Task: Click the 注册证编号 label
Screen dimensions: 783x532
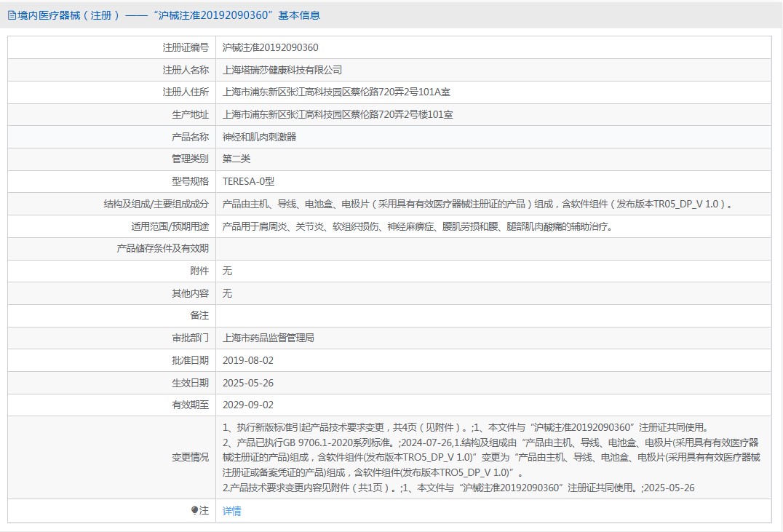Action: pyautogui.click(x=186, y=47)
